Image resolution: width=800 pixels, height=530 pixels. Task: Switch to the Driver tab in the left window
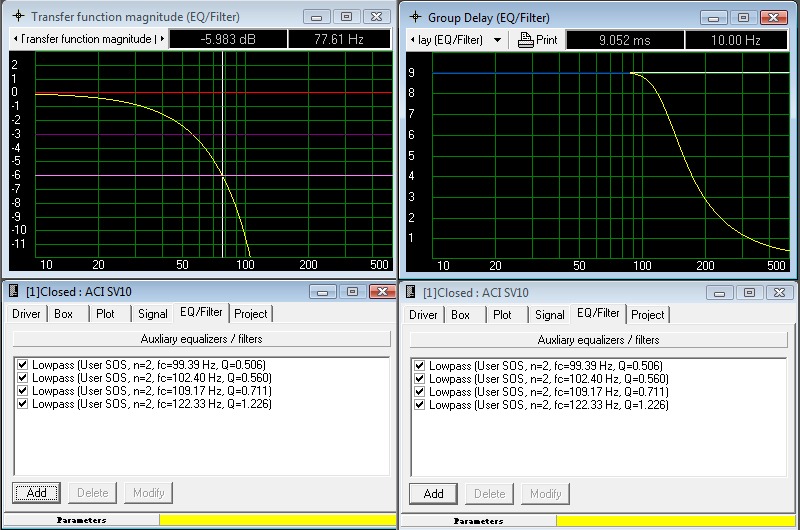(26, 314)
